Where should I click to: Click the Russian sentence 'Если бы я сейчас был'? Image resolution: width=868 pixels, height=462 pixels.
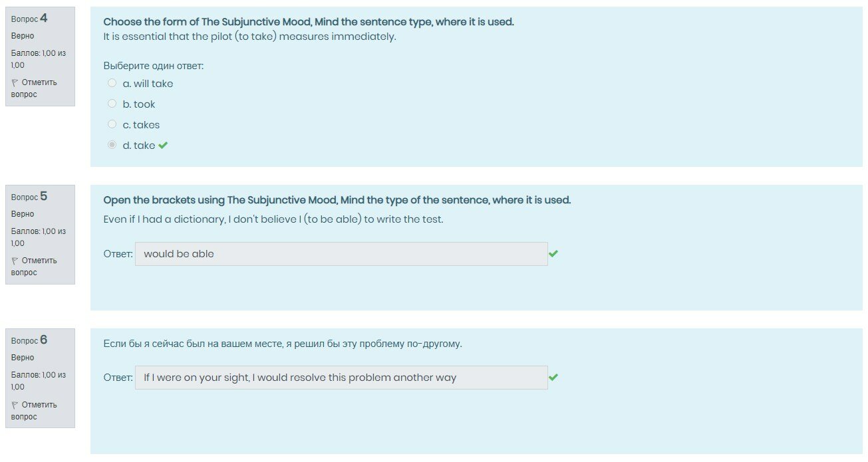[282, 344]
